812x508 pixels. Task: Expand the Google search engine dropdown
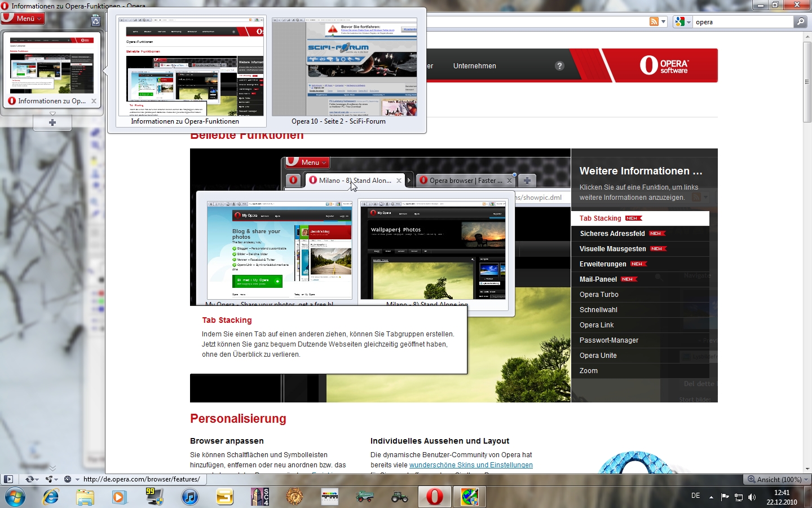tap(683, 21)
